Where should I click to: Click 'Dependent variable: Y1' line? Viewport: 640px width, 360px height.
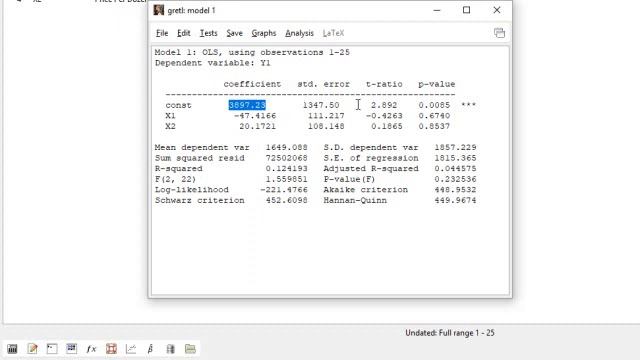pos(213,63)
